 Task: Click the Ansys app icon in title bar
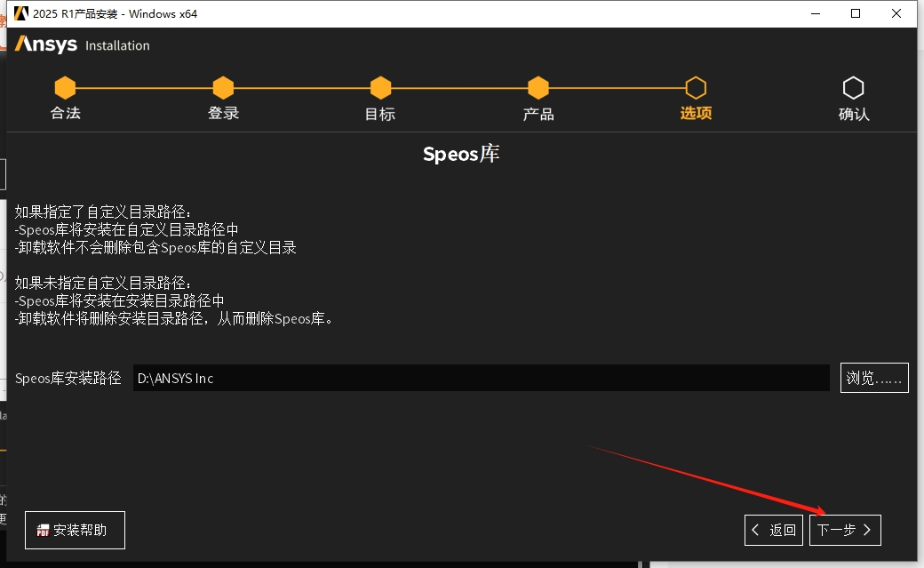(20, 13)
